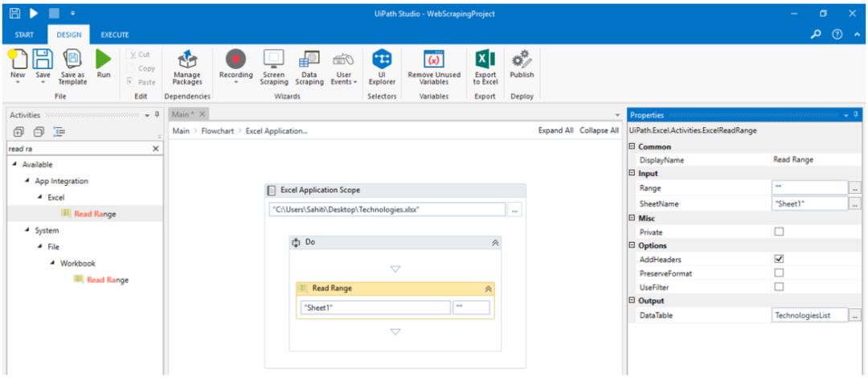Collapse the Workbook tree node
Screen dimensions: 868x378
coord(53,263)
